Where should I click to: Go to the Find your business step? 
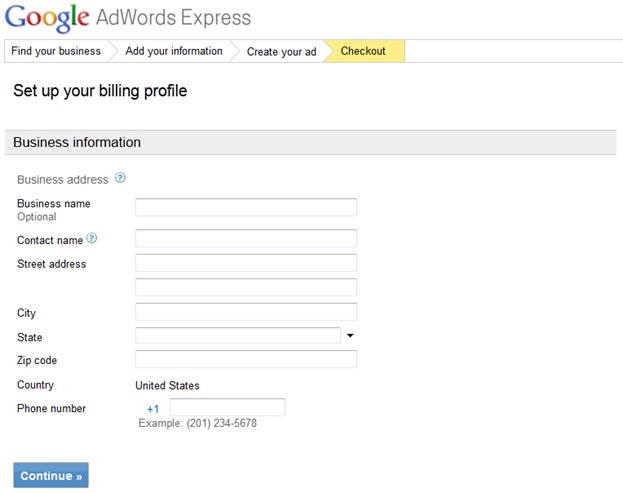click(56, 51)
